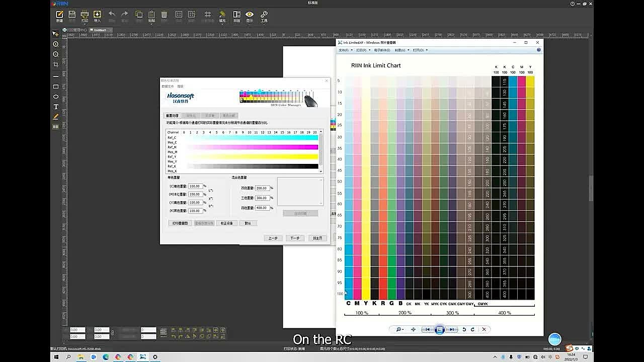Open File Explorer from the taskbar
This screenshot has height=362, width=644.
[x=81, y=357]
